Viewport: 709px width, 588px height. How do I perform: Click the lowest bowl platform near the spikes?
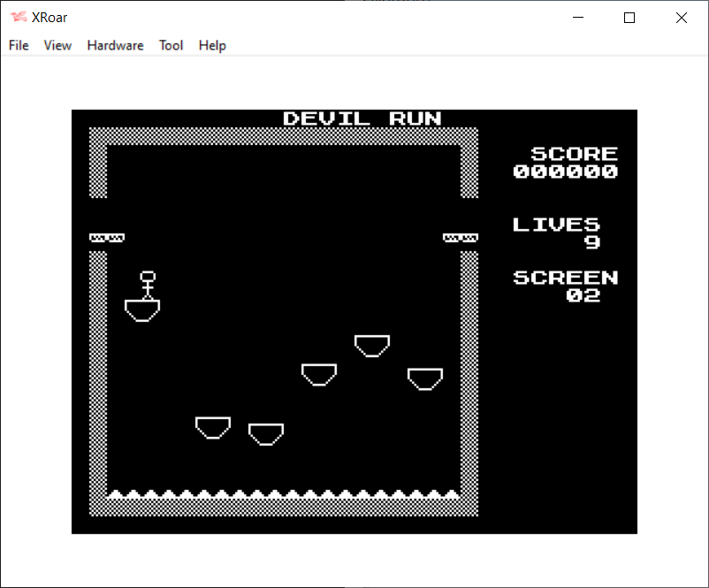[265, 433]
